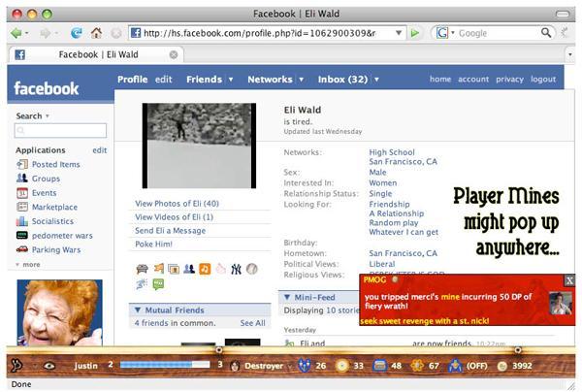Go to the browser Home page icon

[96, 33]
